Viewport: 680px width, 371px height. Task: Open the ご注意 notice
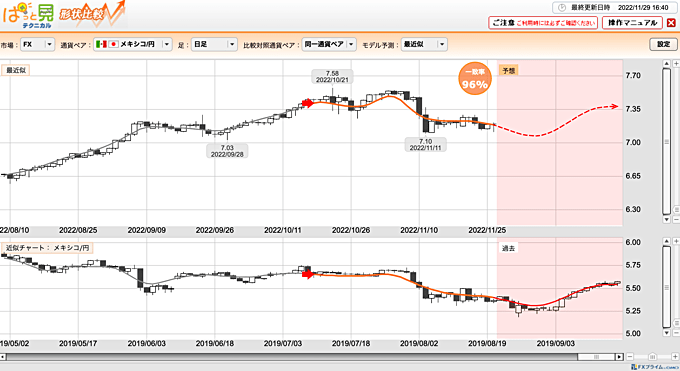coord(543,23)
